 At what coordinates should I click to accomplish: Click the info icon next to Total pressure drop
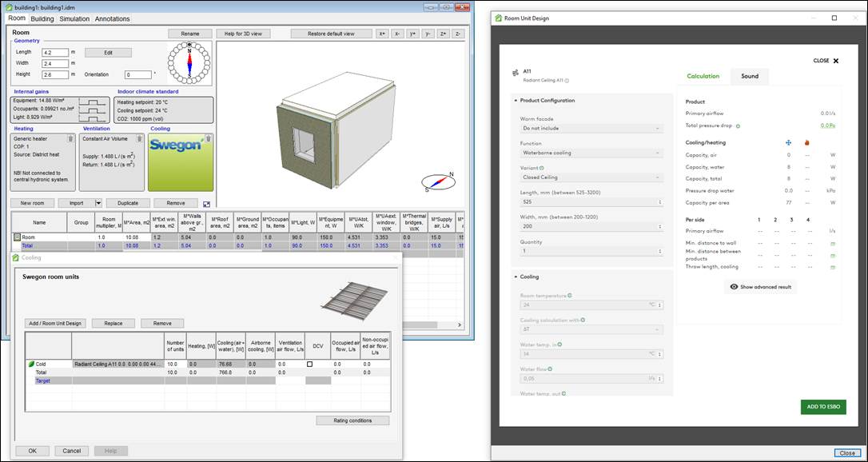coord(738,125)
